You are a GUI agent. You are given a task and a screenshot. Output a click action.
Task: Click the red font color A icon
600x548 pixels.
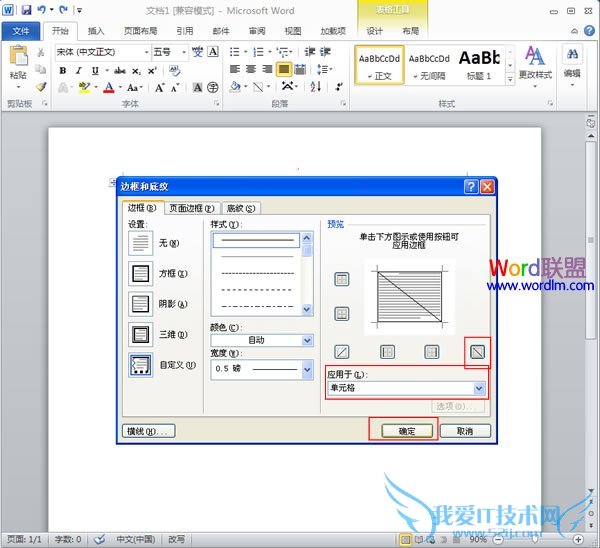109,88
